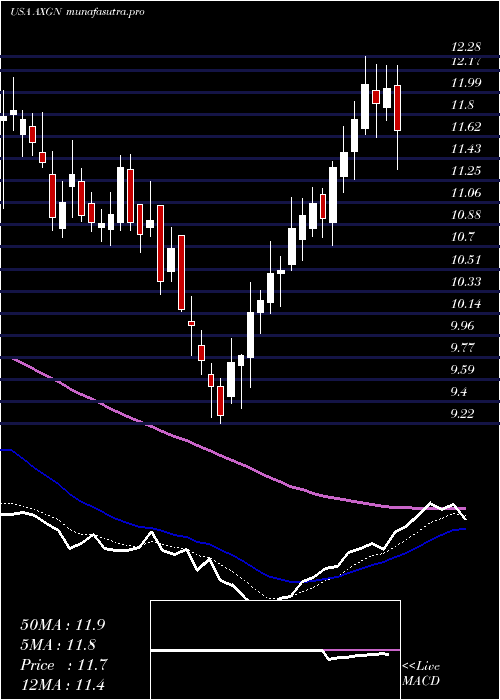Click the USA AXGN munafasutra.pro title text

[77, 12]
